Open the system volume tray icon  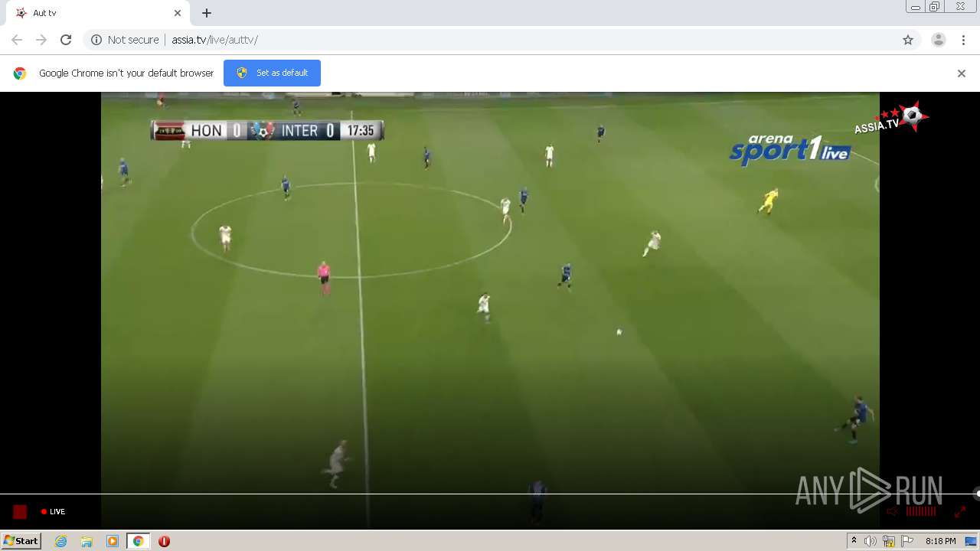[871, 541]
